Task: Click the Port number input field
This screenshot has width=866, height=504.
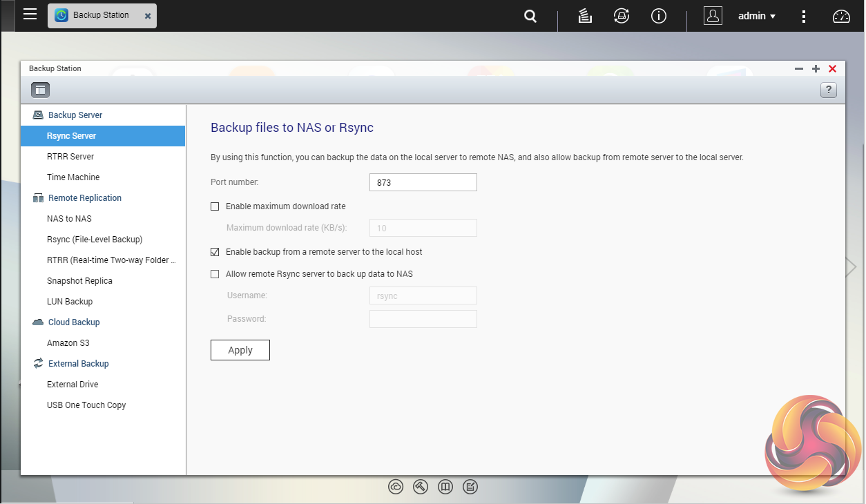Action: 423,182
